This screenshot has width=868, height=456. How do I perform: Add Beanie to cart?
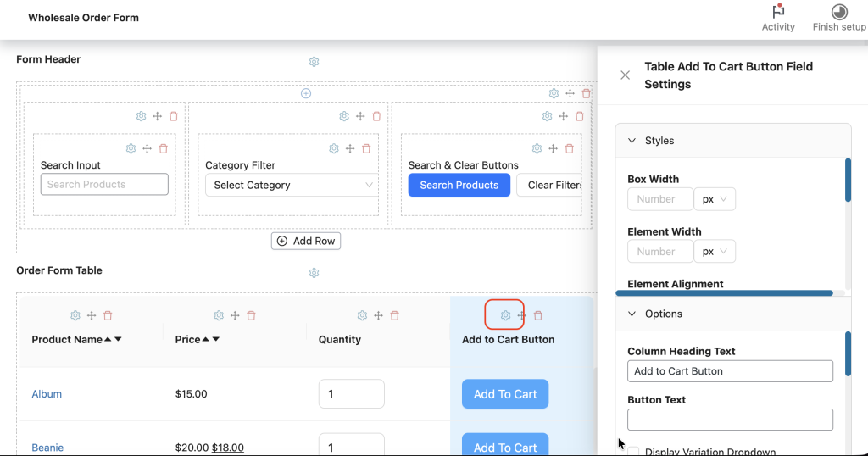[505, 444]
